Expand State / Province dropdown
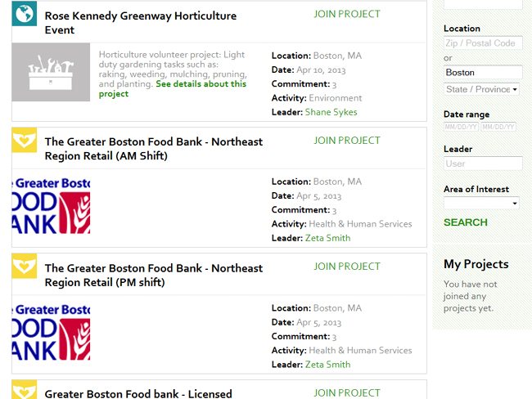 tap(481, 89)
